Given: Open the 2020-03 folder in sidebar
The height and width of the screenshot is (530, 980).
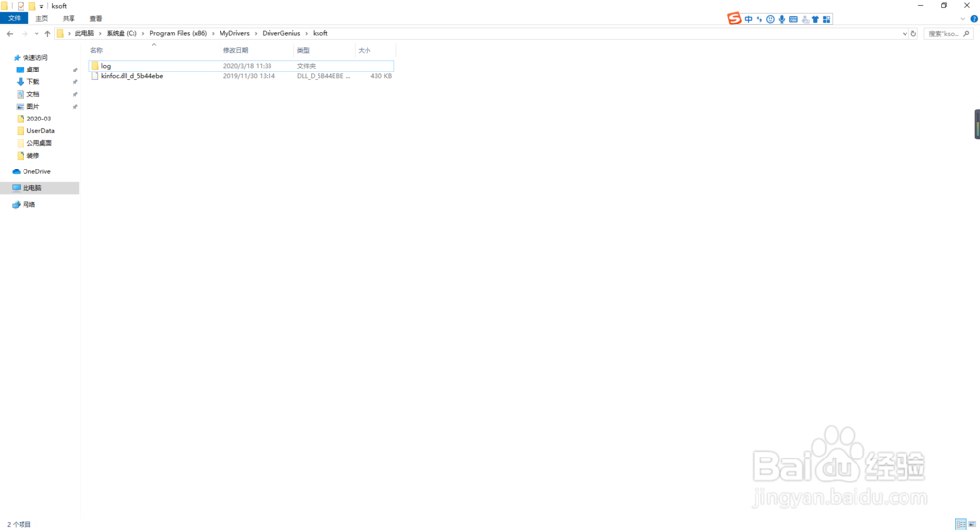Looking at the screenshot, I should [x=39, y=119].
